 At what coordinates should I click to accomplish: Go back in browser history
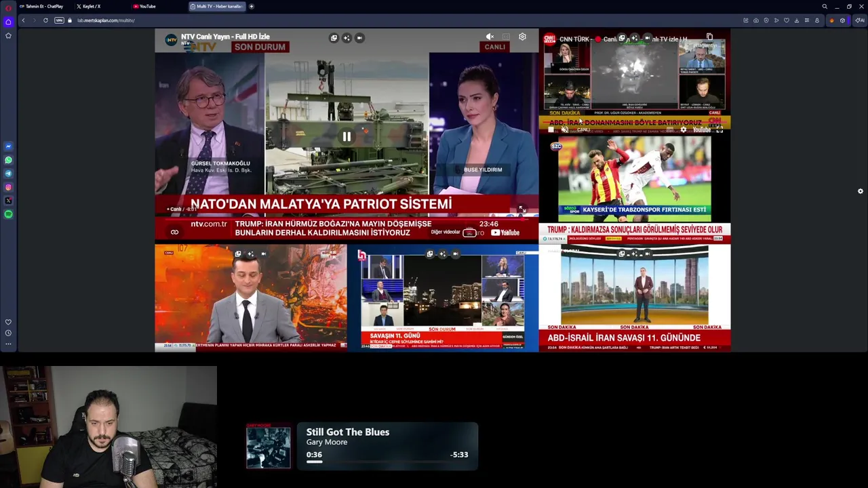[23, 20]
